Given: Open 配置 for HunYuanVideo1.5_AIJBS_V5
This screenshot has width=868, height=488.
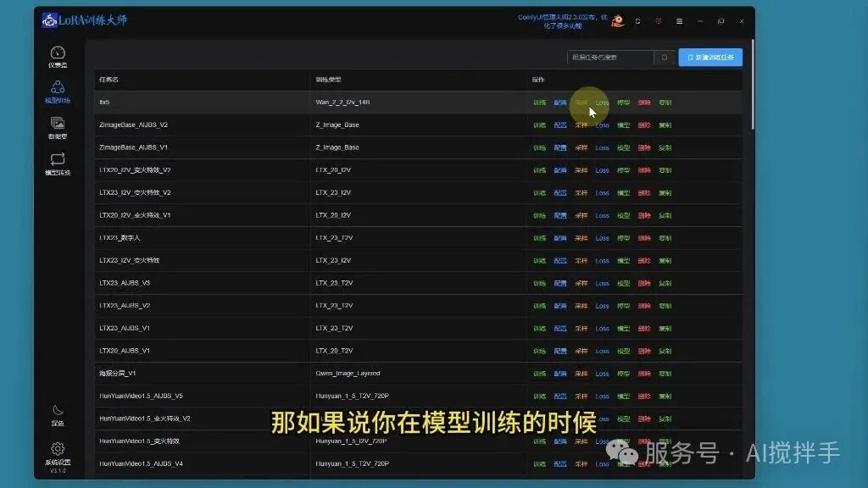Looking at the screenshot, I should [x=560, y=396].
